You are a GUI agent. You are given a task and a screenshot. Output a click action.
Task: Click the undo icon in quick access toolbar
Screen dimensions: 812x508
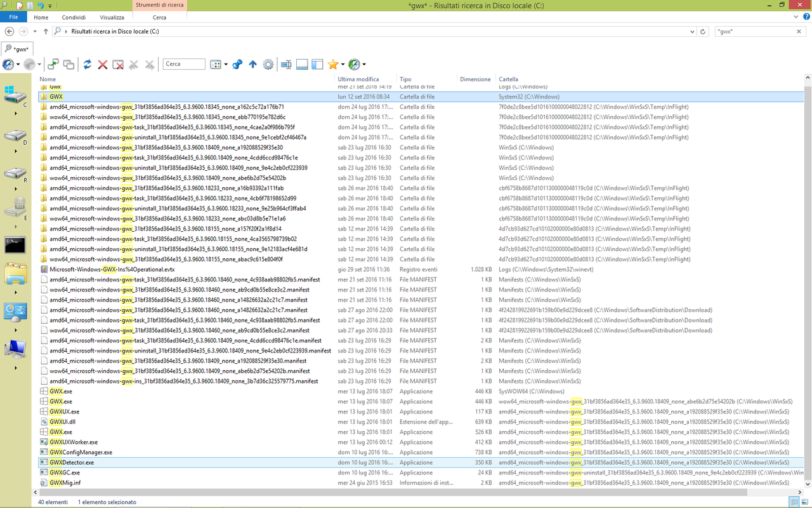click(40, 5)
